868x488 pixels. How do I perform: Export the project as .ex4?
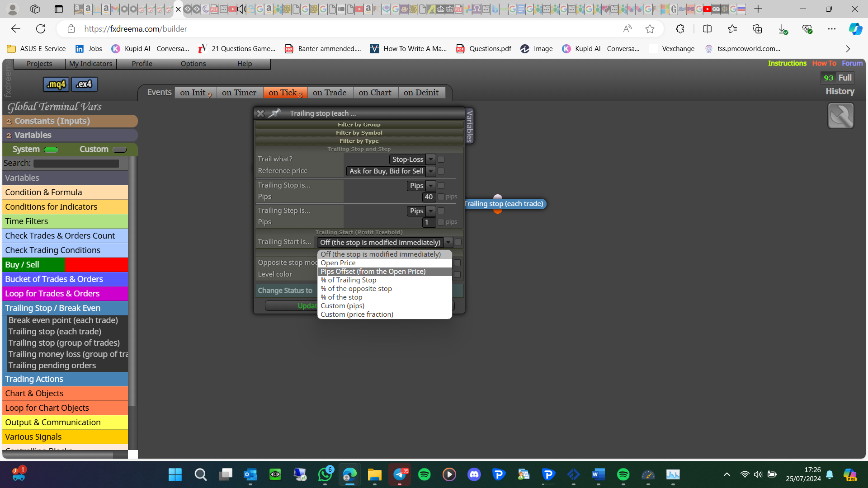[84, 84]
